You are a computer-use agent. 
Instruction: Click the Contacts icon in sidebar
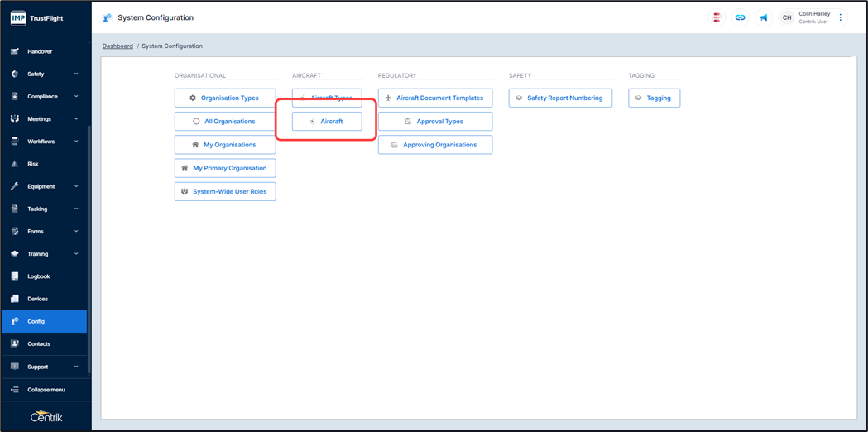point(14,343)
